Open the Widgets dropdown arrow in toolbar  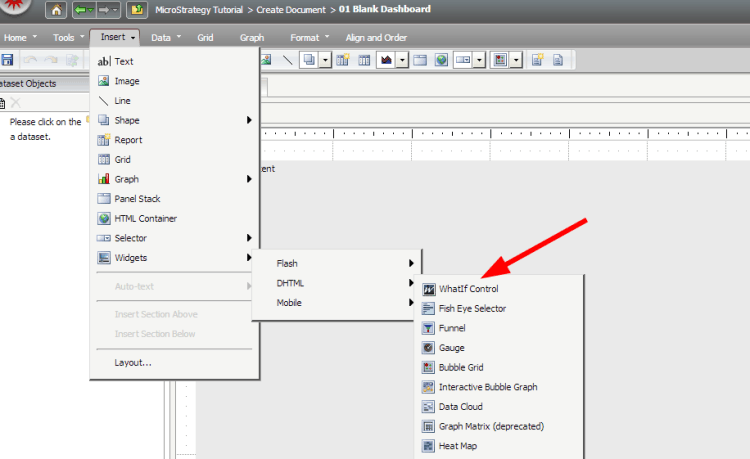(516, 60)
